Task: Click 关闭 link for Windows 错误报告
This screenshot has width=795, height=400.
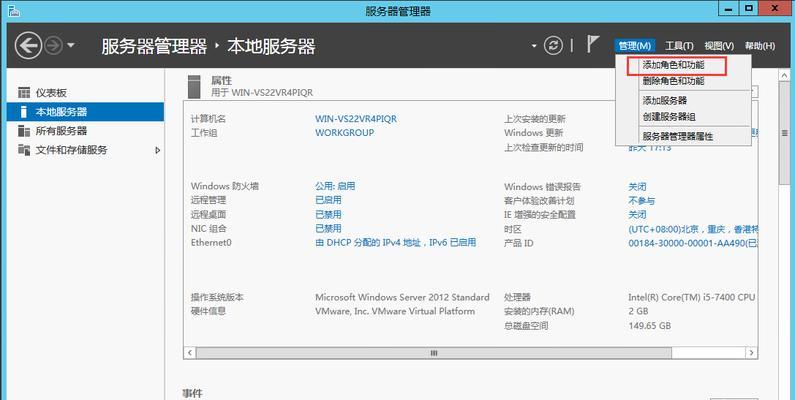Action: (637, 187)
